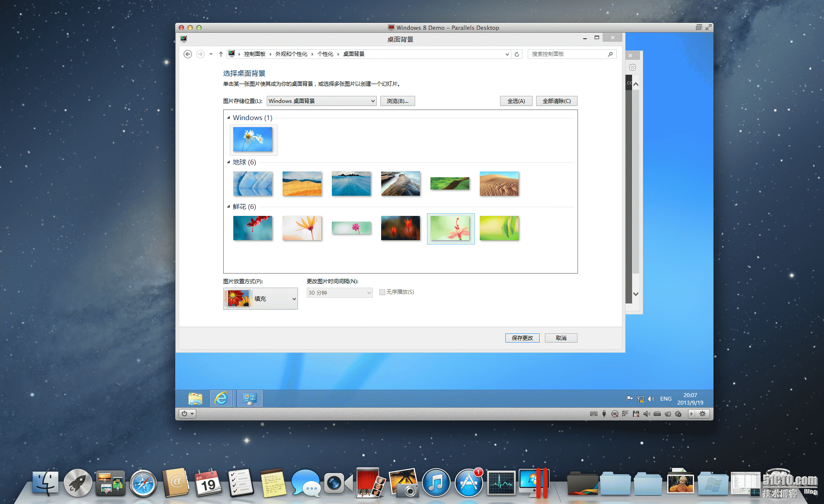This screenshot has height=504, width=824.
Task: Go back with the back arrow
Action: pos(188,54)
